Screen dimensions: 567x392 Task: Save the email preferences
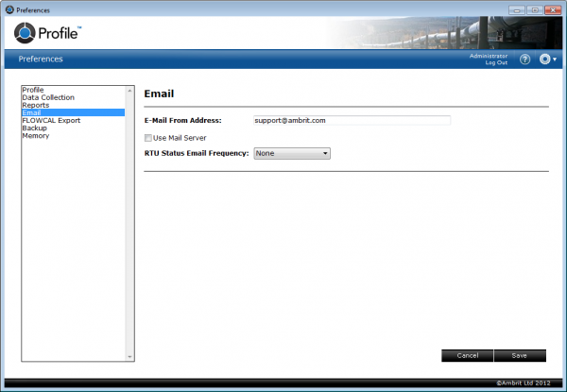coord(520,355)
